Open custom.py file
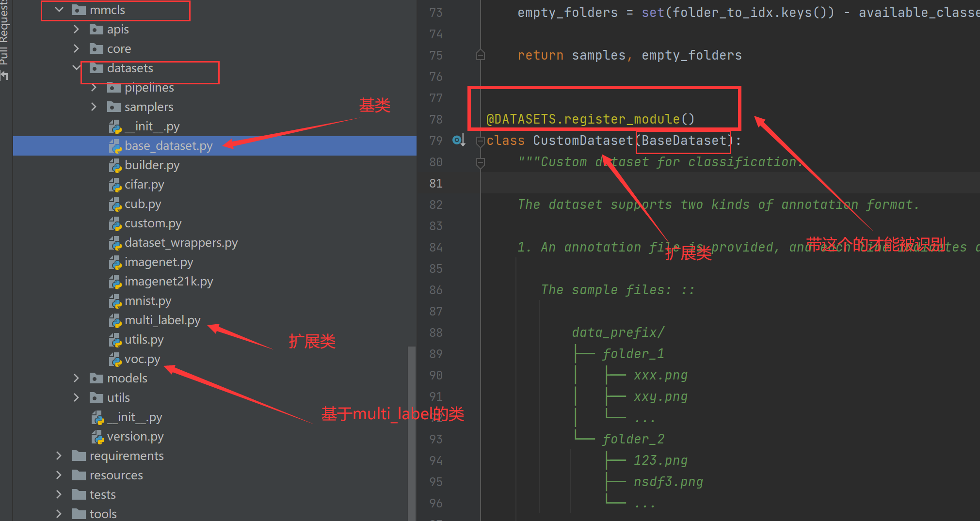The width and height of the screenshot is (980, 521). (153, 223)
